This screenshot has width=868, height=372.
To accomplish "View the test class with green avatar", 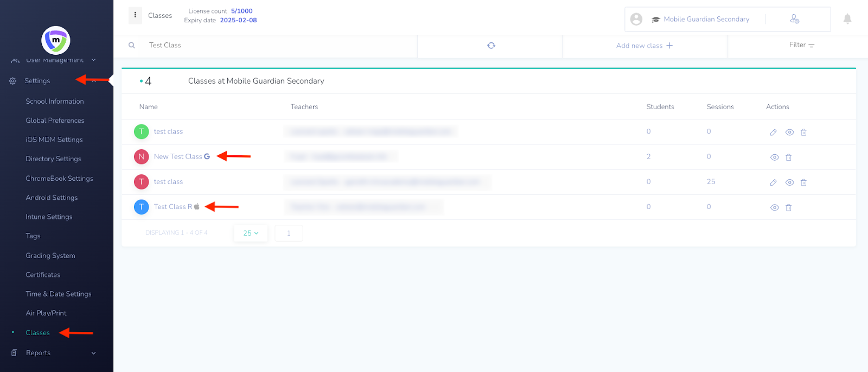I will click(x=789, y=132).
